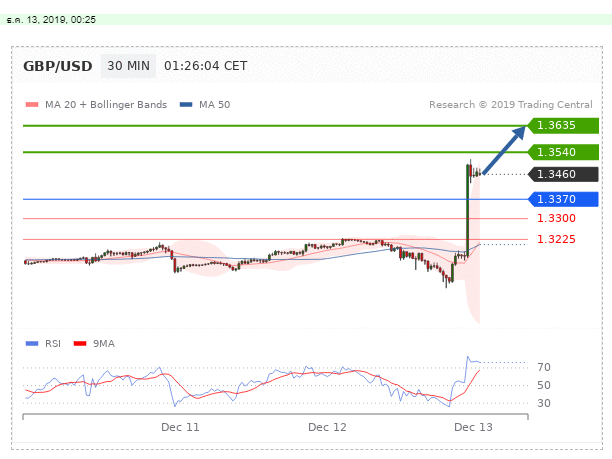Click the RSI 30 level label
Viewport: 612px width, 459px height.
pos(544,403)
